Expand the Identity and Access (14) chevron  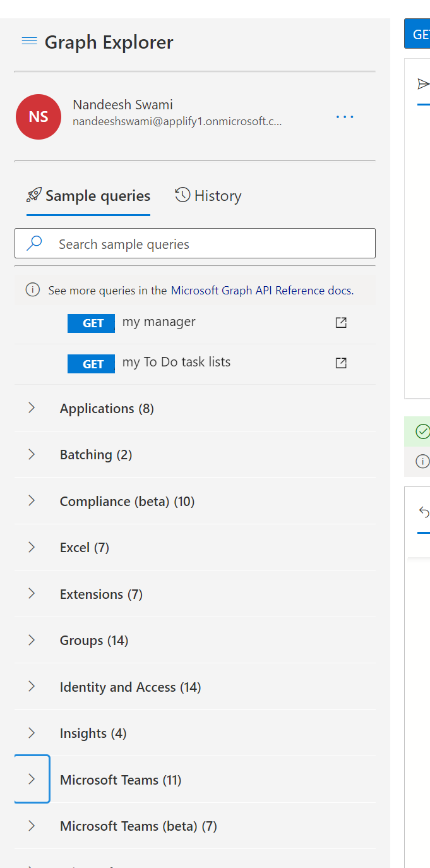[32, 687]
